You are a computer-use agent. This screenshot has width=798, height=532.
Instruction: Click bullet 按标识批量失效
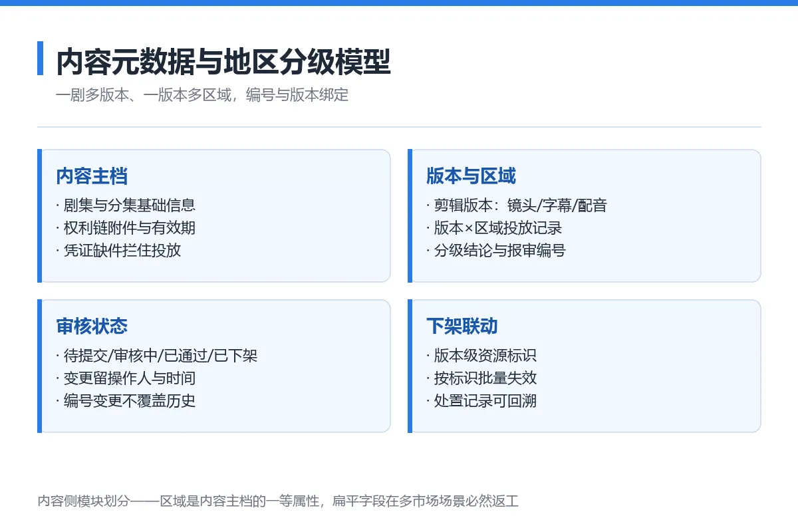pos(481,378)
